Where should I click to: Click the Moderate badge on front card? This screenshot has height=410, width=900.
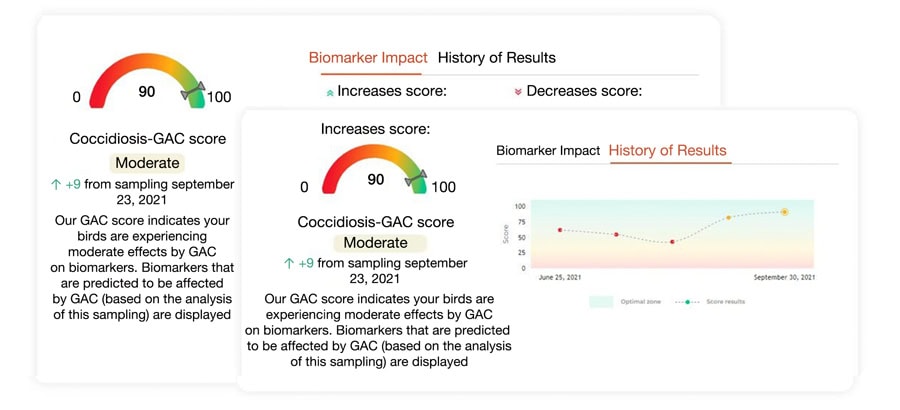click(x=376, y=243)
